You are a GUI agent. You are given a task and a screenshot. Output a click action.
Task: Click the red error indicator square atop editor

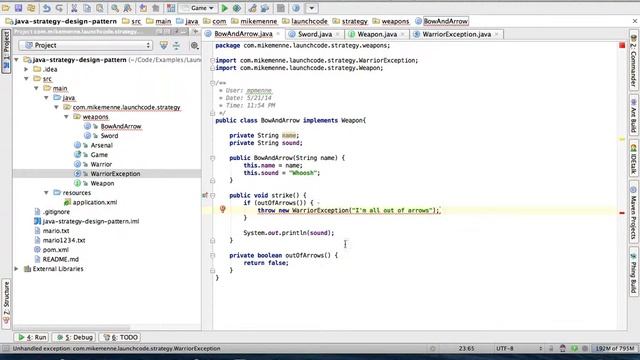coord(622,45)
